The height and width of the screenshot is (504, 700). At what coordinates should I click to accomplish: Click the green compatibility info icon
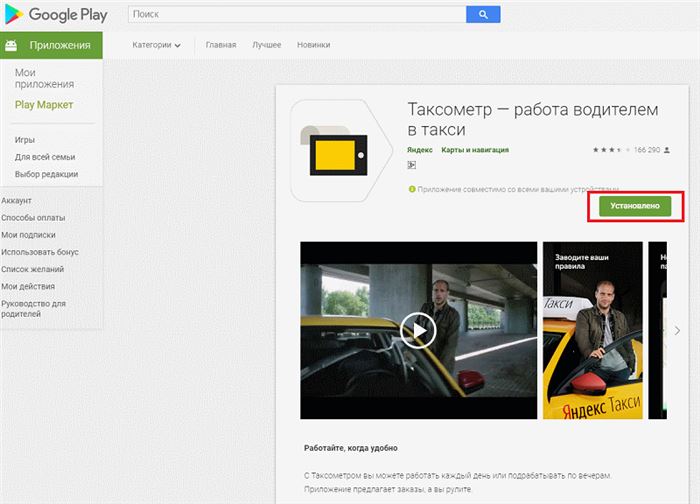[412, 189]
